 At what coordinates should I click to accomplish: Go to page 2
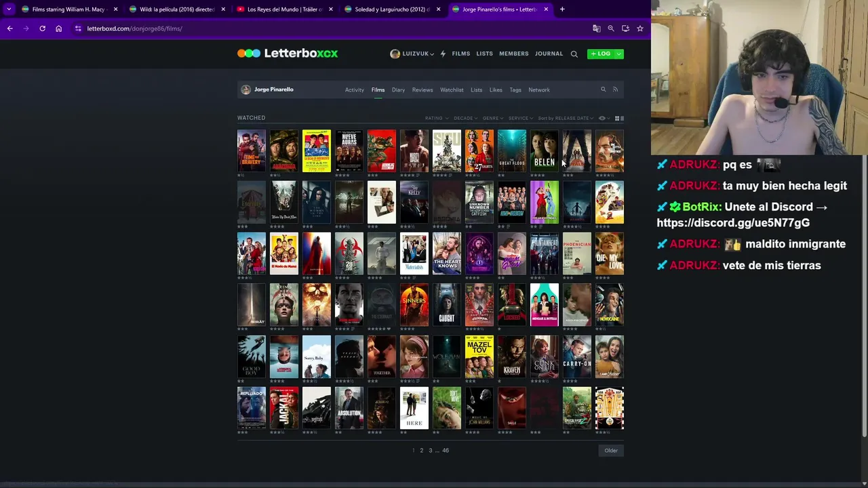421,450
